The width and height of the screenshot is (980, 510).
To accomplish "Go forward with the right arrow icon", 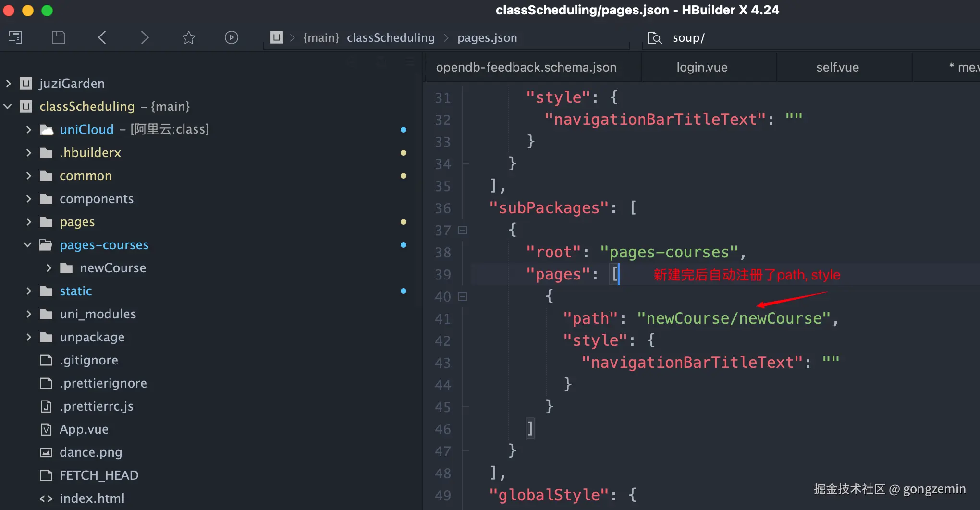I will tap(145, 37).
